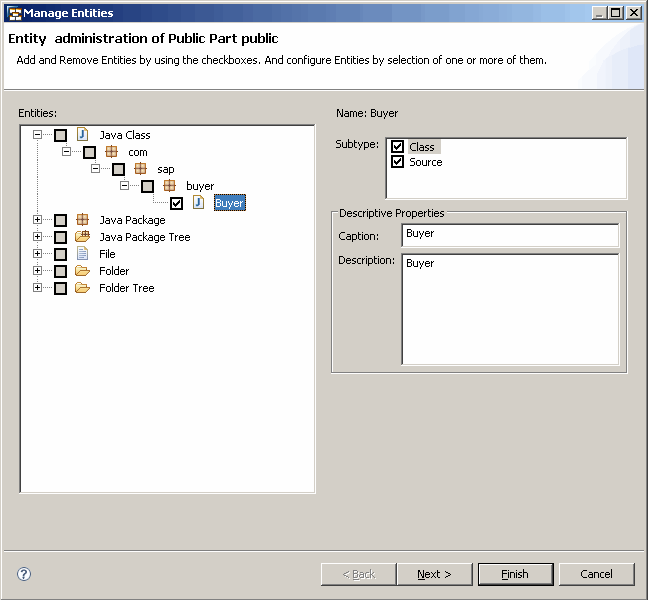Toggle the File entity checkbox

point(60,254)
